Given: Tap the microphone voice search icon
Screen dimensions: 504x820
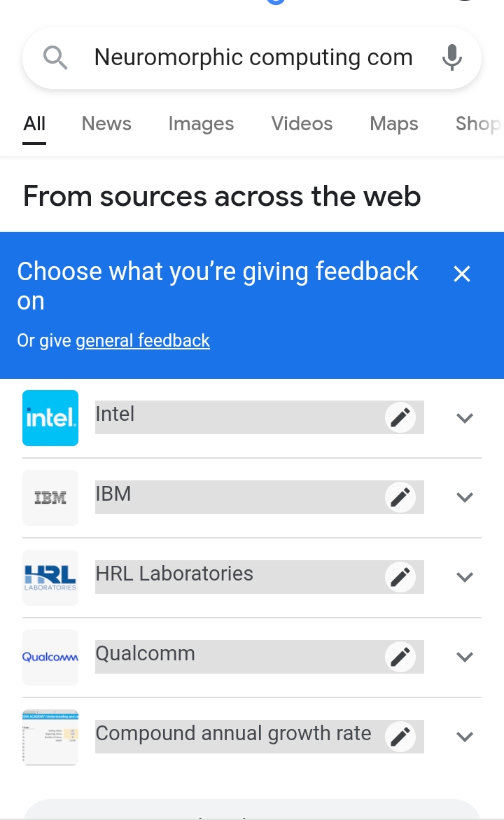Looking at the screenshot, I should pos(452,57).
